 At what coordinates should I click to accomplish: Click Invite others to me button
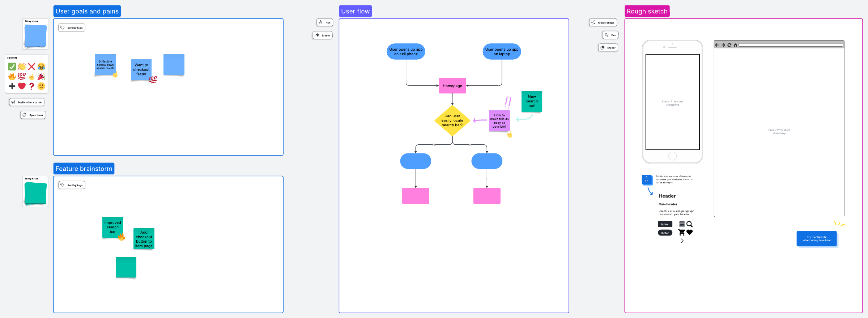point(27,102)
